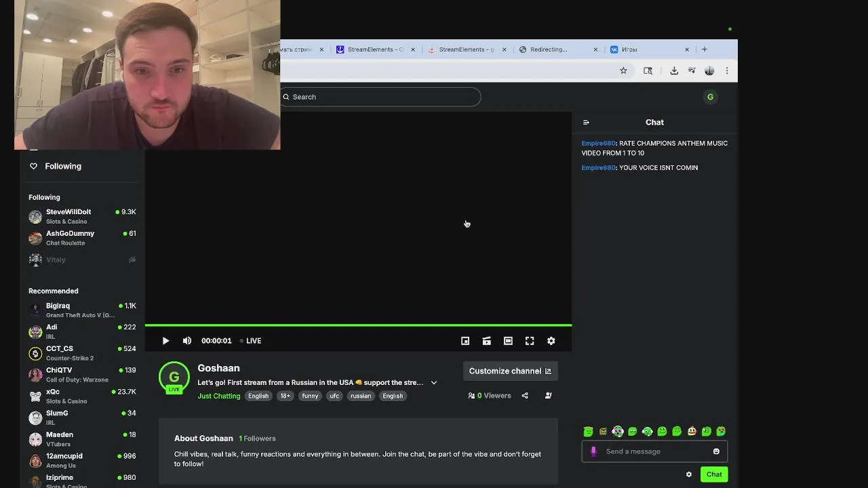
Task: Click the green stream progress bar
Action: pyautogui.click(x=358, y=325)
